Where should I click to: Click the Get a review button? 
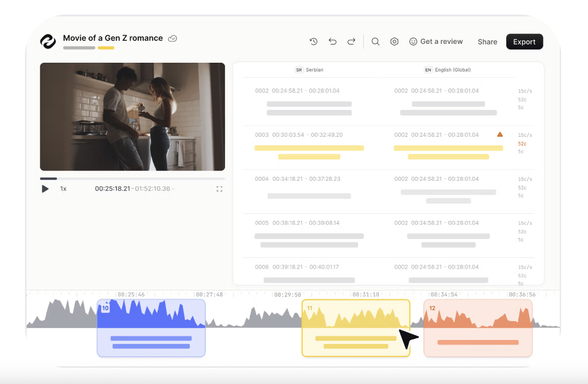436,42
